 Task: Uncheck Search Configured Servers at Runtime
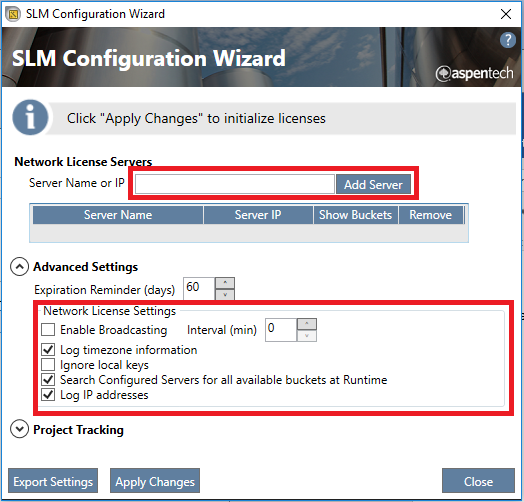(48, 380)
